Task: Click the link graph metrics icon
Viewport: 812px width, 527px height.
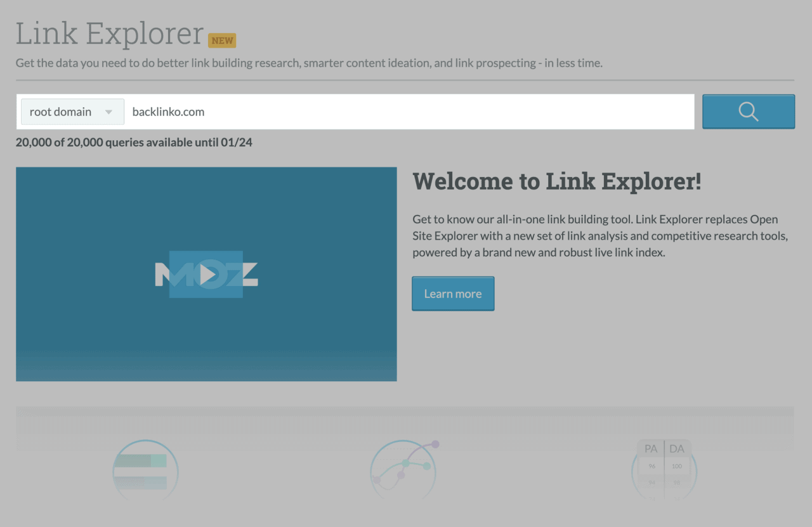Action: (x=404, y=471)
